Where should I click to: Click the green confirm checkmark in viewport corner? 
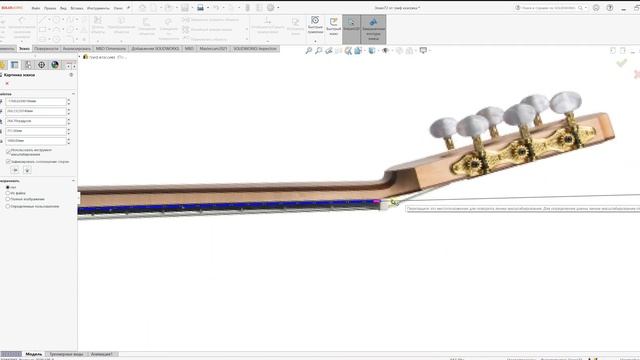point(622,63)
